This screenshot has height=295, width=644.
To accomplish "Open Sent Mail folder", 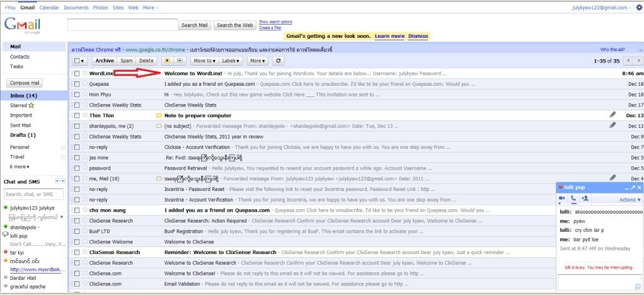I will click(21, 125).
